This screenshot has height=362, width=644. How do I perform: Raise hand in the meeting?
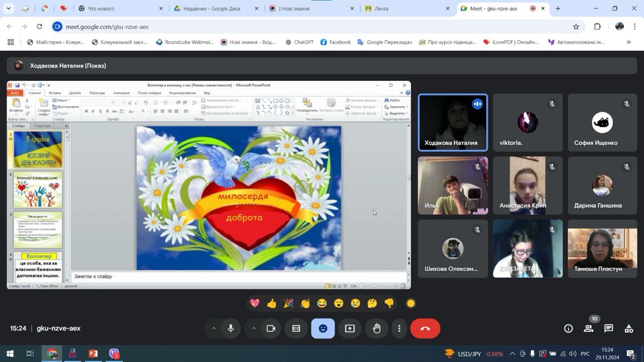pos(376,328)
